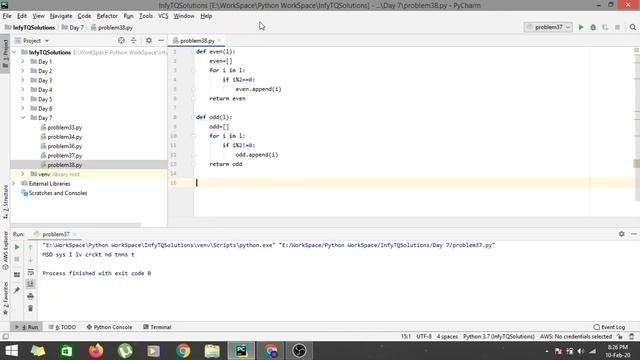Open the project configuration dropdown problem37
The height and width of the screenshot is (360, 640).
pos(548,27)
